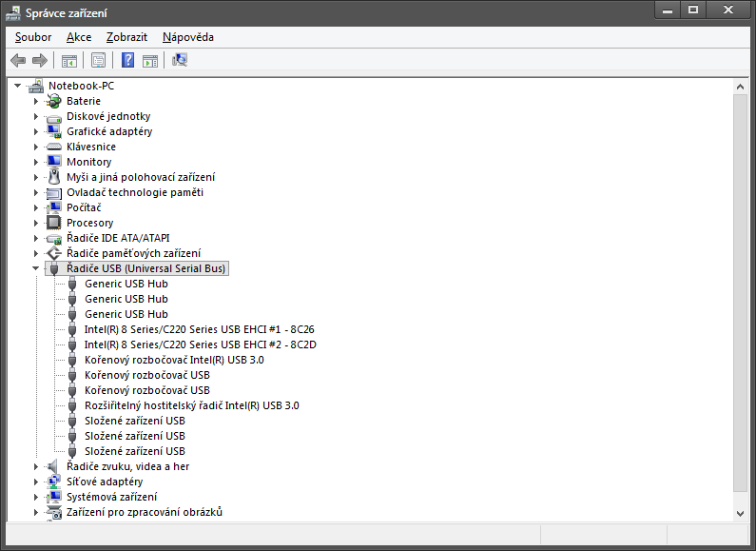Select Kořenový rozbočovač Intel(R) USB 3.0
Screen dimensions: 756x551
(174, 360)
